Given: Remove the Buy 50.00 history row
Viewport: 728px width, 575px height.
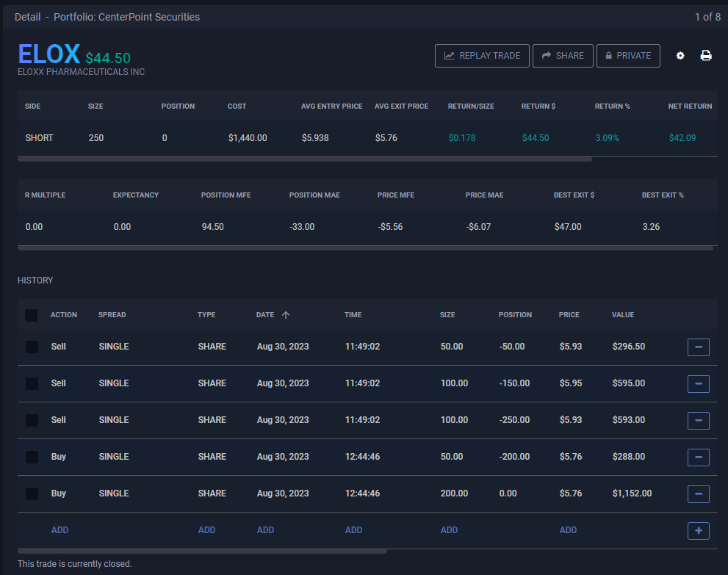Looking at the screenshot, I should tap(698, 457).
